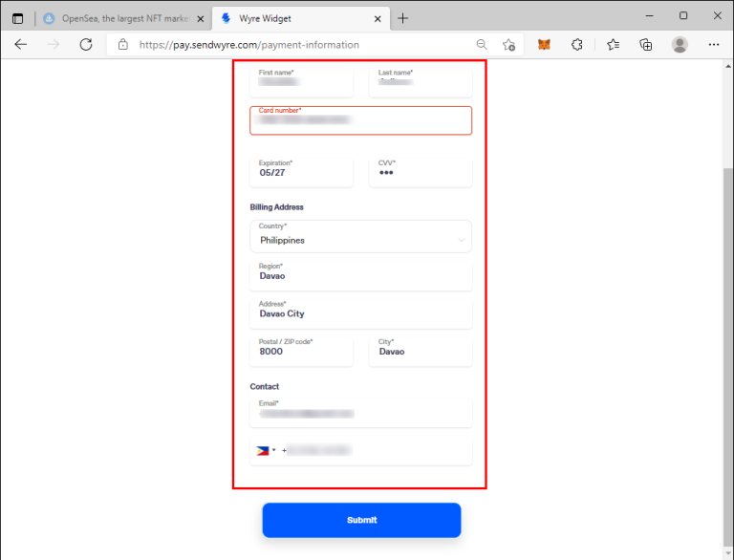
Task: Close the Wyre Widget tab
Action: 378,18
